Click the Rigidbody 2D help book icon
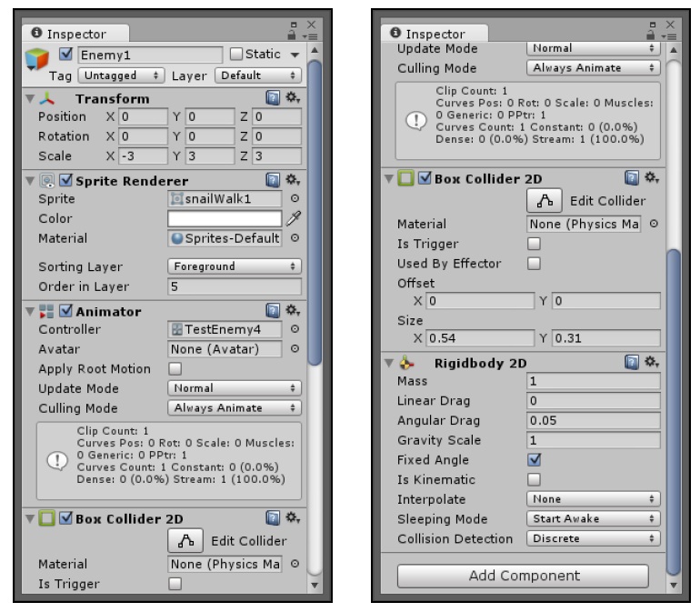This screenshot has width=700, height=612. 632,362
